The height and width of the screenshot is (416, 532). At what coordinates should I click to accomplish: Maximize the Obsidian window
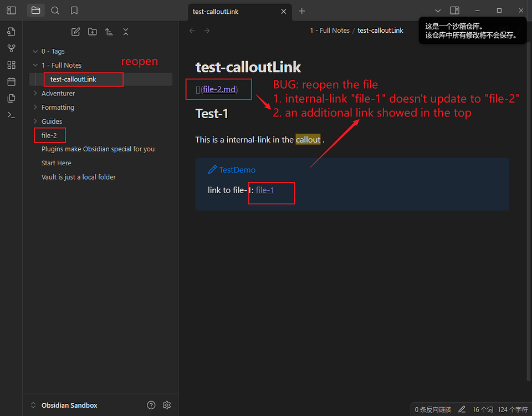(x=499, y=11)
